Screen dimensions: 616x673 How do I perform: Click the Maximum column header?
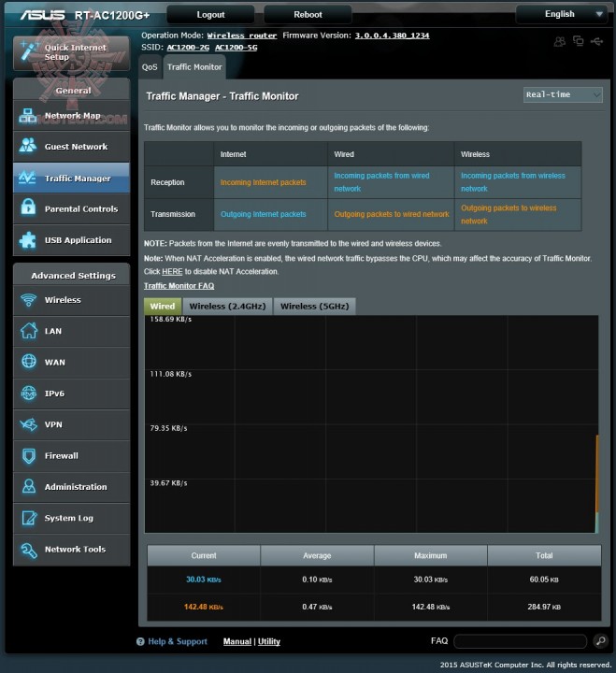click(x=431, y=555)
